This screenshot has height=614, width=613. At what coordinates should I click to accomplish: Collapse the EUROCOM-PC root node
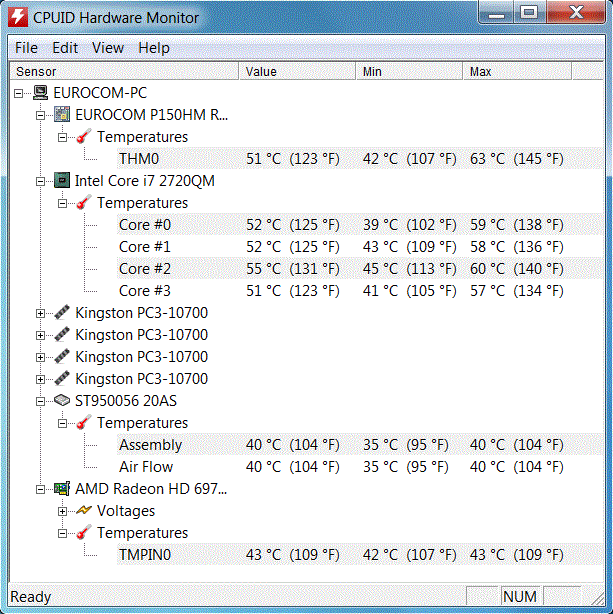(18, 93)
